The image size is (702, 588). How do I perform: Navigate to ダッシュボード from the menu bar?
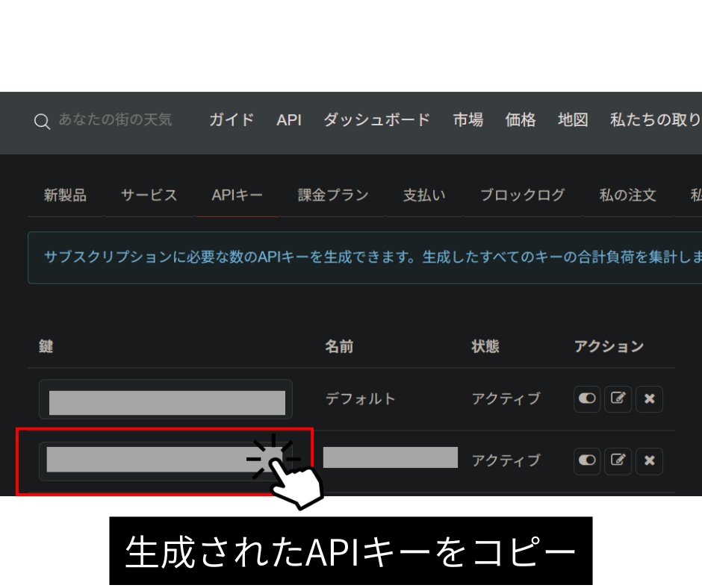coord(376,120)
